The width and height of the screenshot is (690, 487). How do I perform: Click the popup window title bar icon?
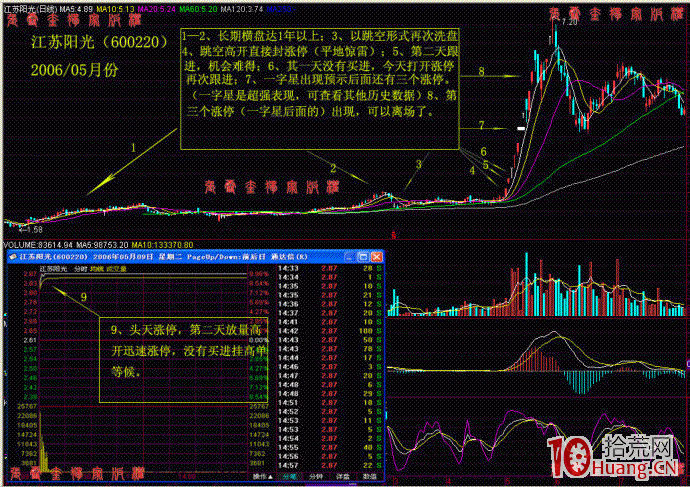point(12,256)
